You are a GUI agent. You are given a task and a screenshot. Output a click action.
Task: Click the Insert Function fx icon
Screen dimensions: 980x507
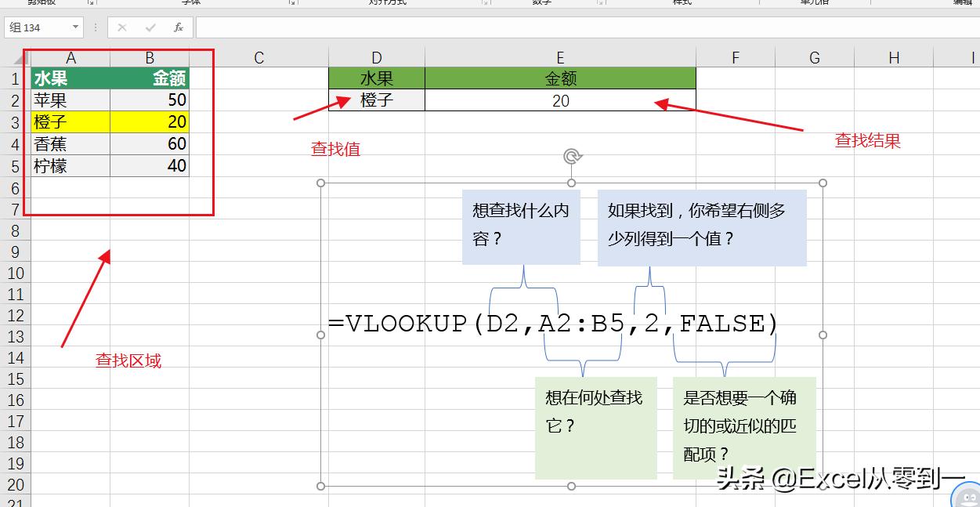point(177,27)
